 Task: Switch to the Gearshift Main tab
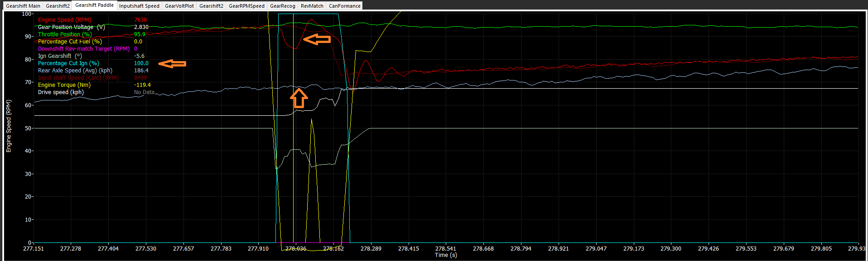23,6
